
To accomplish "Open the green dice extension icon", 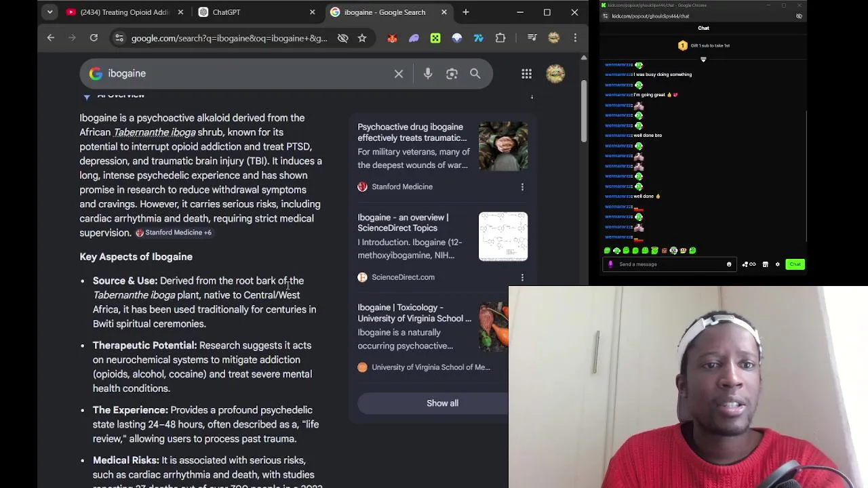I will click(x=435, y=38).
